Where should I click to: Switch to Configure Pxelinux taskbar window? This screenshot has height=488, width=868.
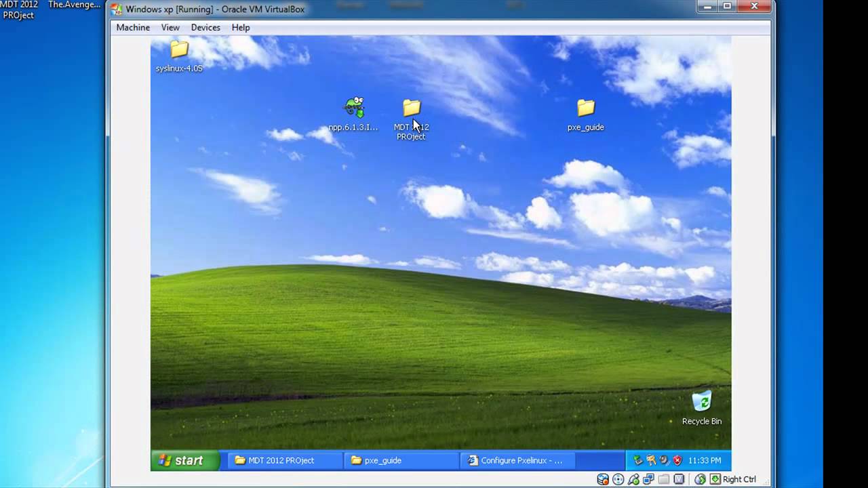517,460
